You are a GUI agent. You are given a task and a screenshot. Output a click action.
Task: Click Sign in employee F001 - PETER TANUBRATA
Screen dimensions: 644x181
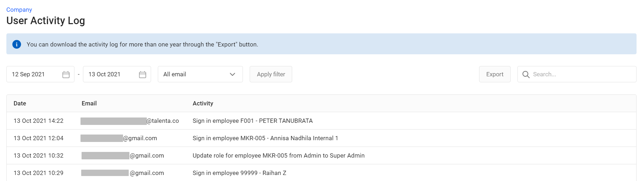[x=252, y=121]
